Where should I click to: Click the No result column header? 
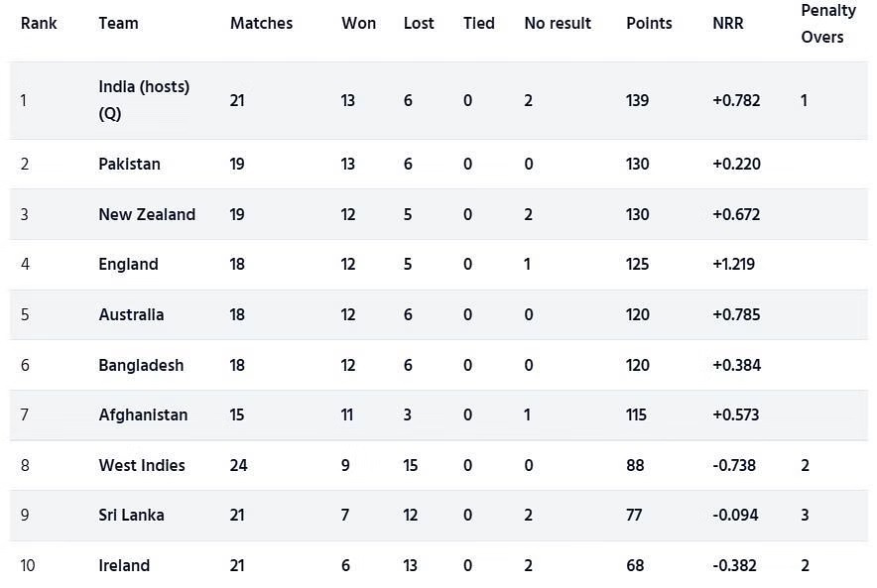coord(558,24)
